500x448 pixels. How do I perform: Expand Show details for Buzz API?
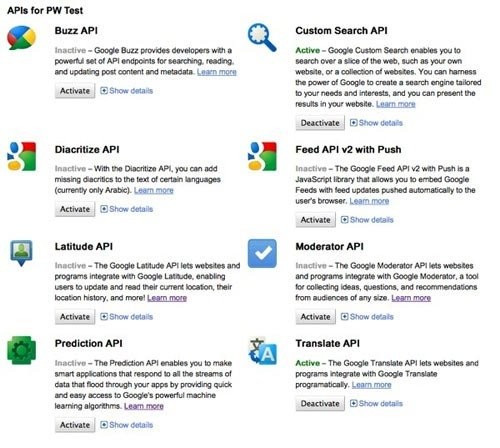127,91
